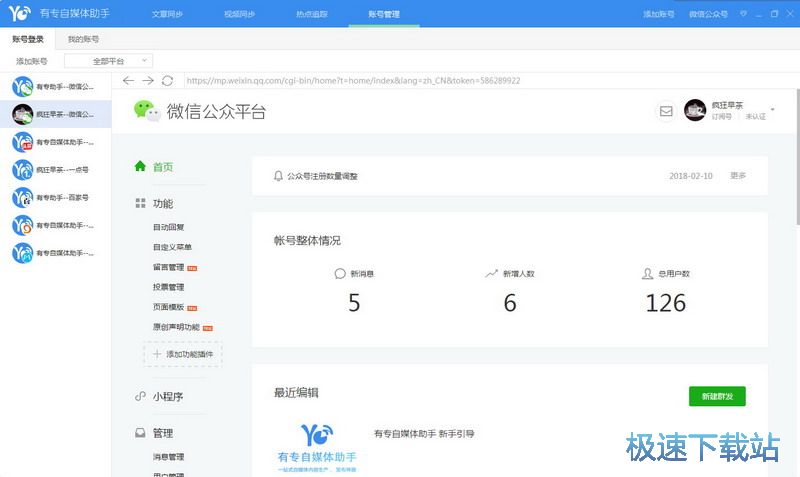The height and width of the screenshot is (477, 800).
Task: Click the 总用户数 count 126
Action: pyautogui.click(x=665, y=303)
